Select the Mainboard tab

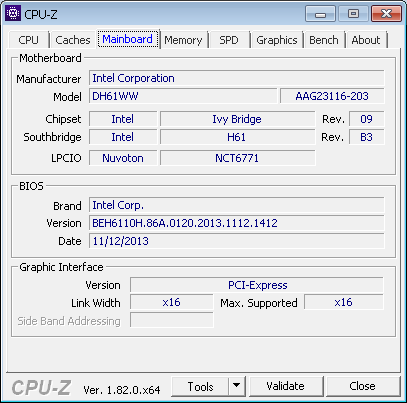click(128, 39)
